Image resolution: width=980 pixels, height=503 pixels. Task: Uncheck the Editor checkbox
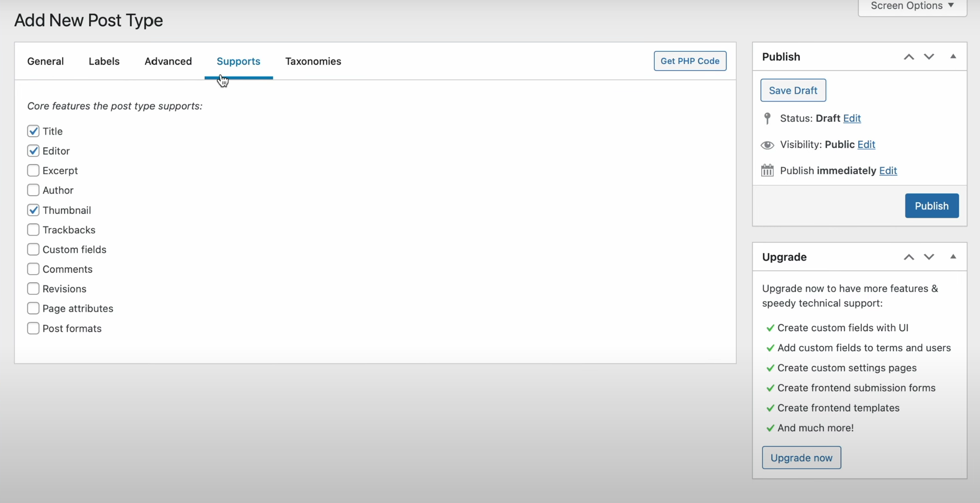[x=33, y=151]
